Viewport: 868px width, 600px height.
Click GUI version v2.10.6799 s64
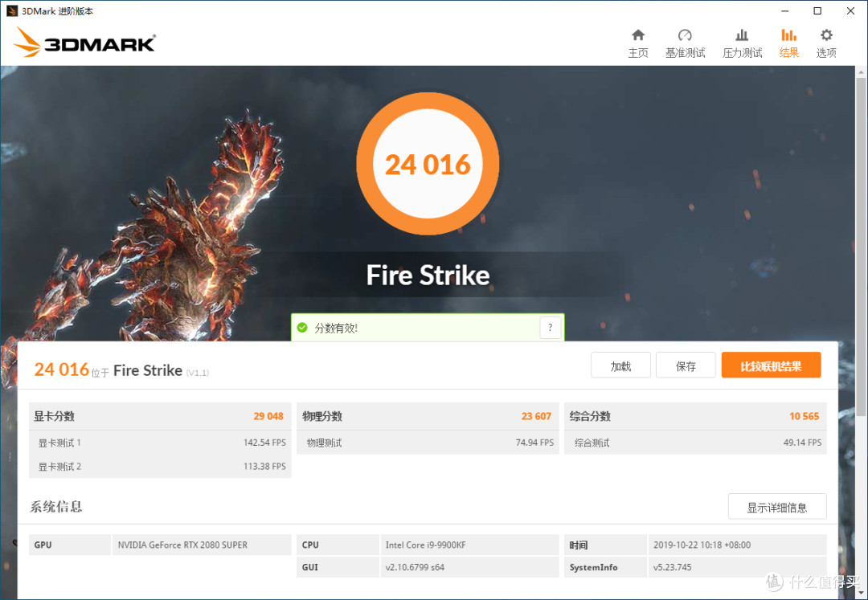point(416,567)
